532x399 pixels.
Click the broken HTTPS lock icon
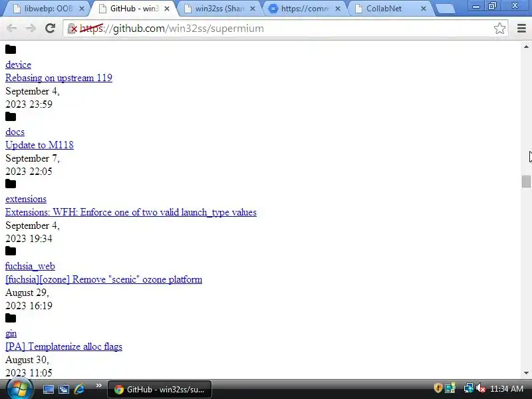tap(72, 29)
